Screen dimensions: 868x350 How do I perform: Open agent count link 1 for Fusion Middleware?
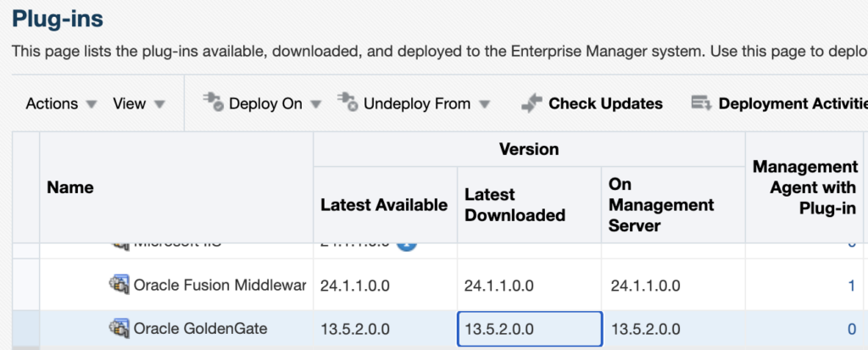(851, 286)
